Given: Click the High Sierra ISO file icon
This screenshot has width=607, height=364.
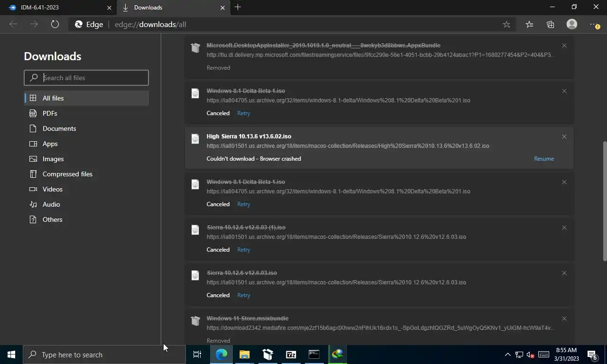Looking at the screenshot, I should click(195, 139).
